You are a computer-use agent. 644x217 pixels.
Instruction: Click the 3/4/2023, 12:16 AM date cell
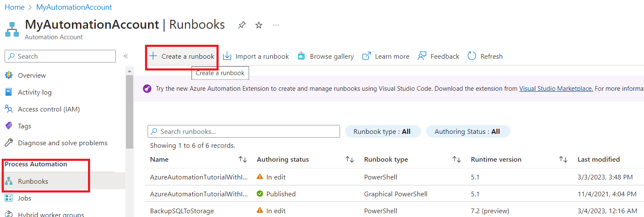(607, 211)
